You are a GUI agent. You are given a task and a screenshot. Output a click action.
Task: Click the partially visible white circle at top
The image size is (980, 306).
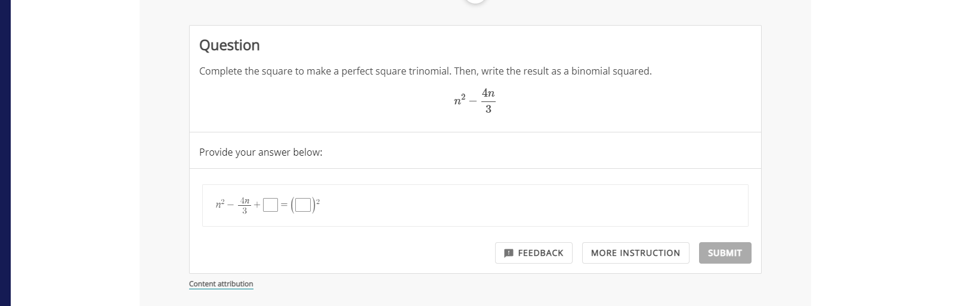tap(475, 2)
